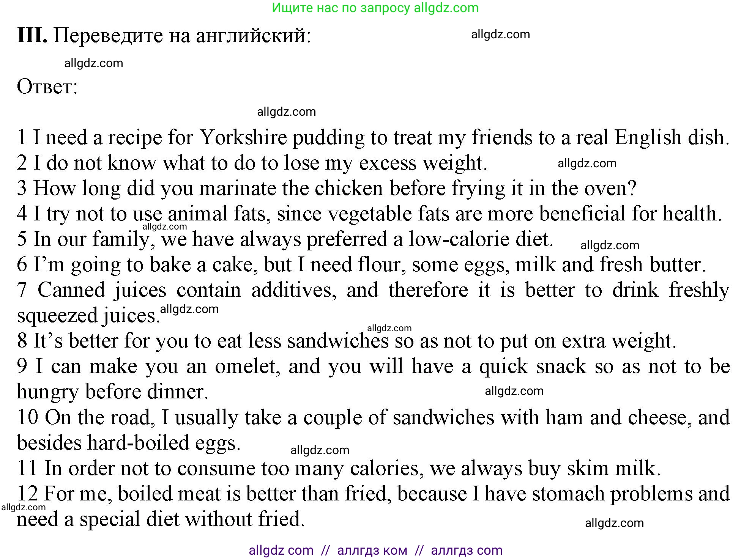This screenshot has width=752, height=560.
Task: Click the purple 'аллгдз com' footer text
Action: click(x=467, y=551)
